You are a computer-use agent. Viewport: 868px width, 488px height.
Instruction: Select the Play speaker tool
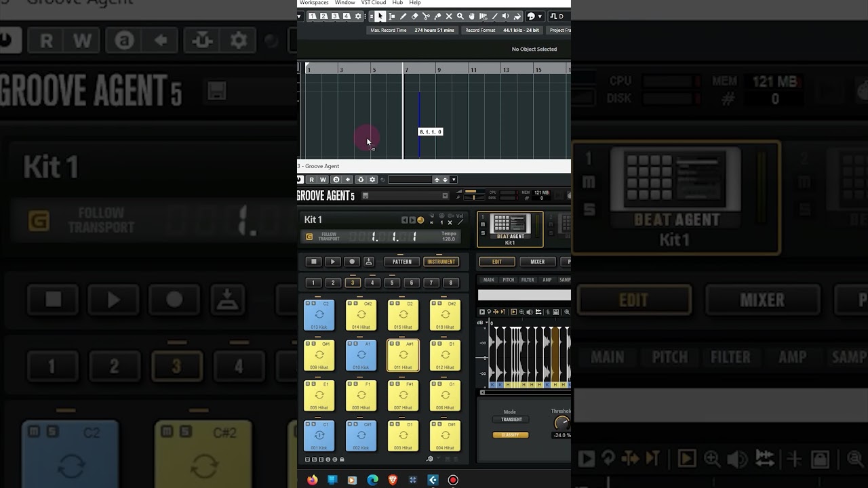point(505,16)
